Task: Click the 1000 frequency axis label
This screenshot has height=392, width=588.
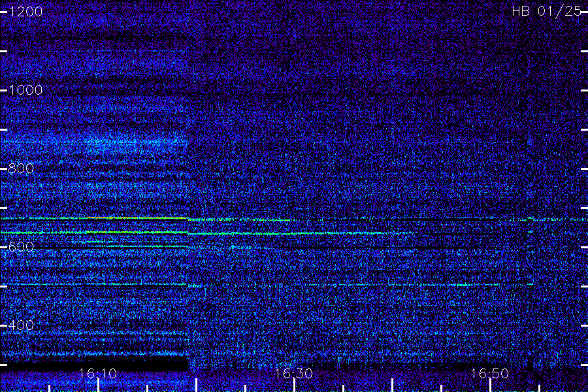Action: 25,90
